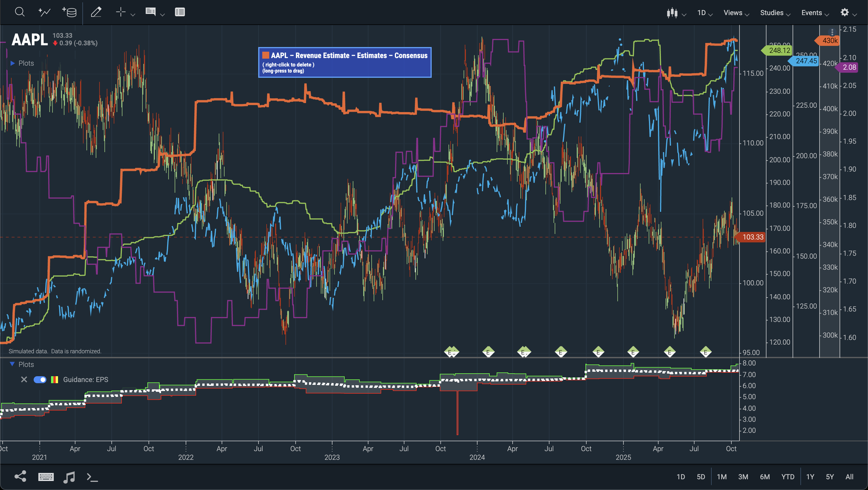
Task: Click the earnings marker near Oct 2024
Action: click(x=598, y=352)
